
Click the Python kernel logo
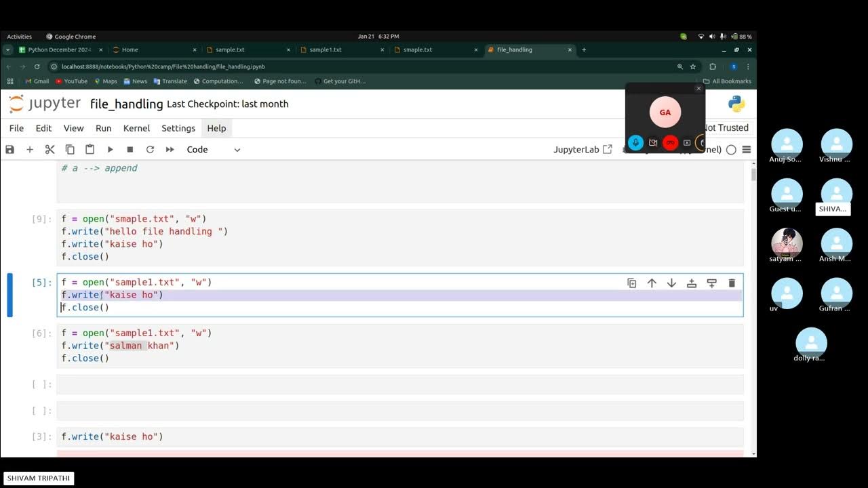(736, 104)
